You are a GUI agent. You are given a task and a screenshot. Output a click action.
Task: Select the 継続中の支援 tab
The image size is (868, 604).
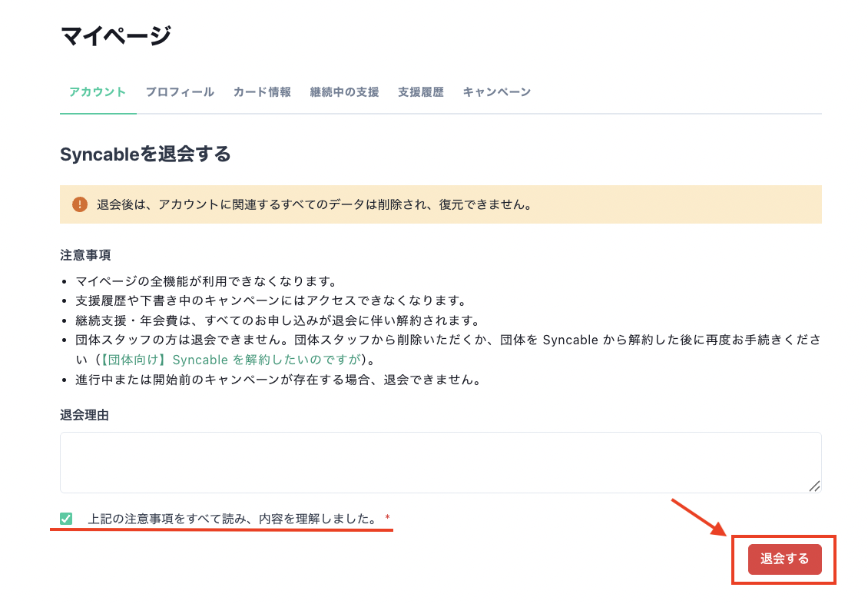click(x=344, y=92)
